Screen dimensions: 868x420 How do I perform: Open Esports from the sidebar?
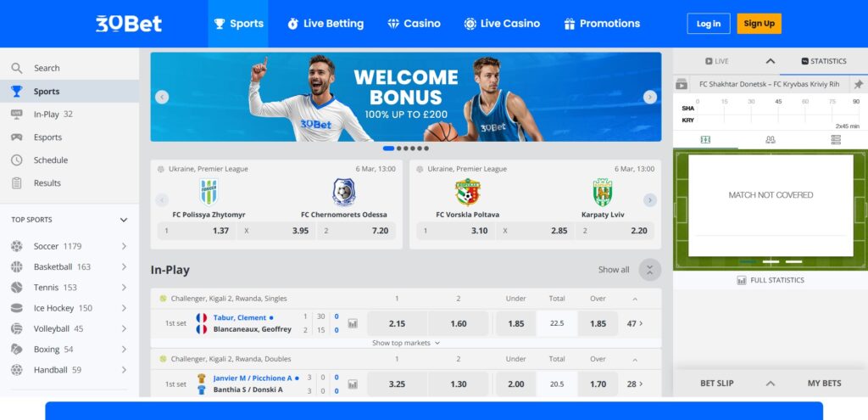47,137
